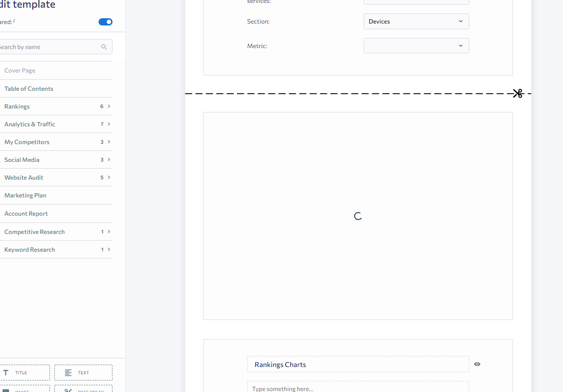Click the eye icon beside Rankings Charts
563x392 pixels.
click(x=477, y=364)
